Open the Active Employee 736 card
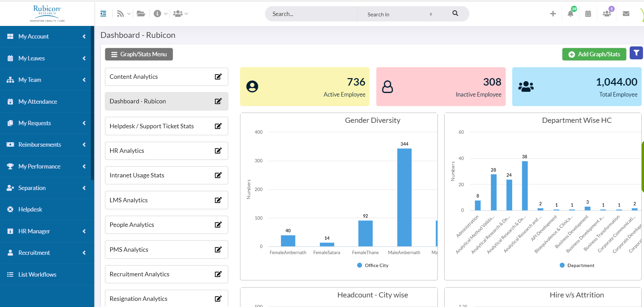This screenshot has height=307, width=644. [x=305, y=87]
